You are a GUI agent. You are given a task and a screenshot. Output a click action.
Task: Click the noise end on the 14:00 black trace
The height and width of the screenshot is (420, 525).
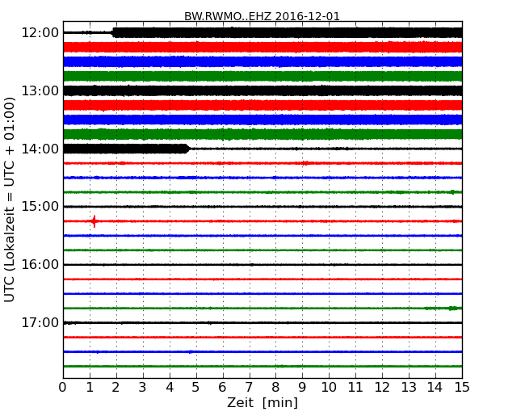coord(188,149)
